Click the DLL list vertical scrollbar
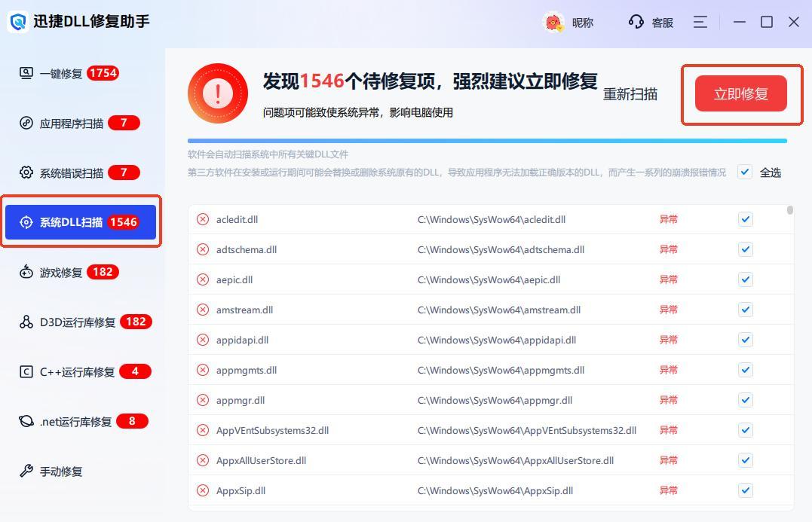This screenshot has width=812, height=522. tap(789, 211)
